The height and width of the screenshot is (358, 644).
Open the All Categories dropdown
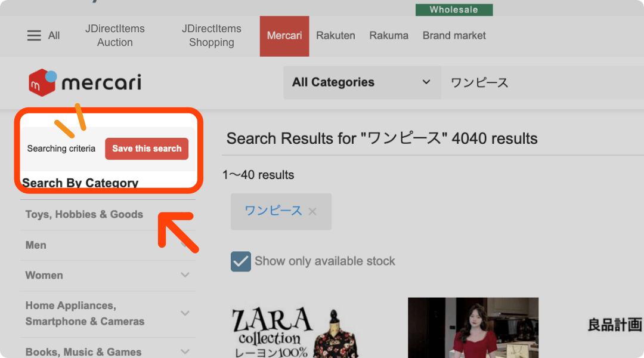[362, 82]
